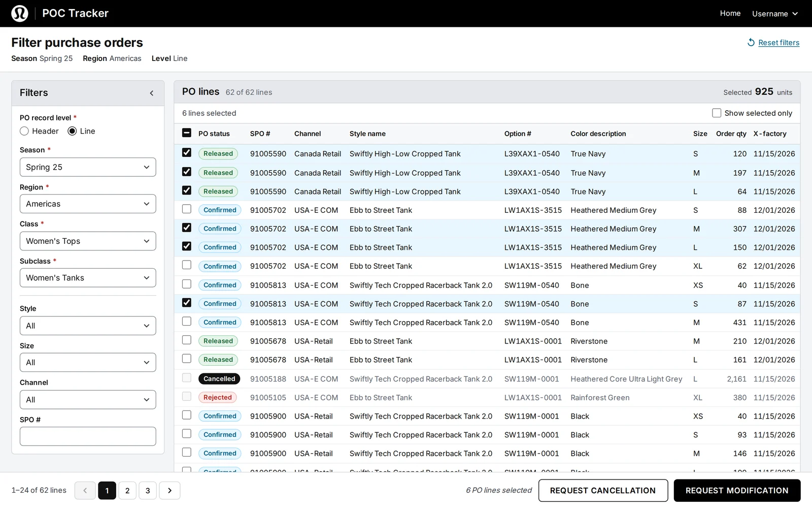Click the lululemon logo icon

(20, 13)
